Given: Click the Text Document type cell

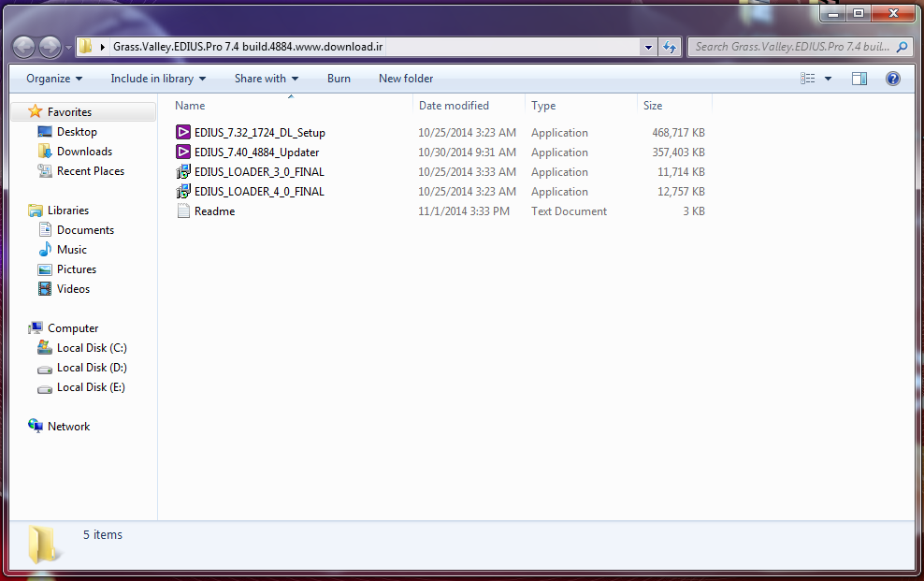Looking at the screenshot, I should pyautogui.click(x=569, y=211).
